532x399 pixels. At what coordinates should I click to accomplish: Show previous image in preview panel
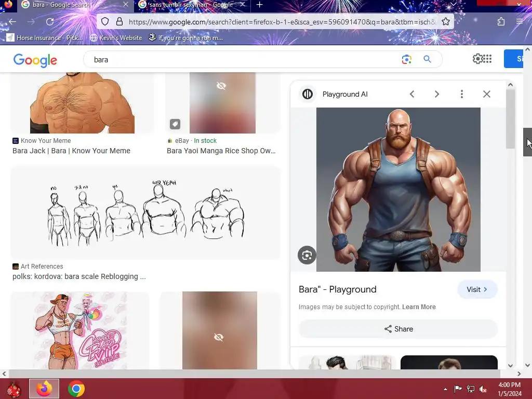point(412,94)
